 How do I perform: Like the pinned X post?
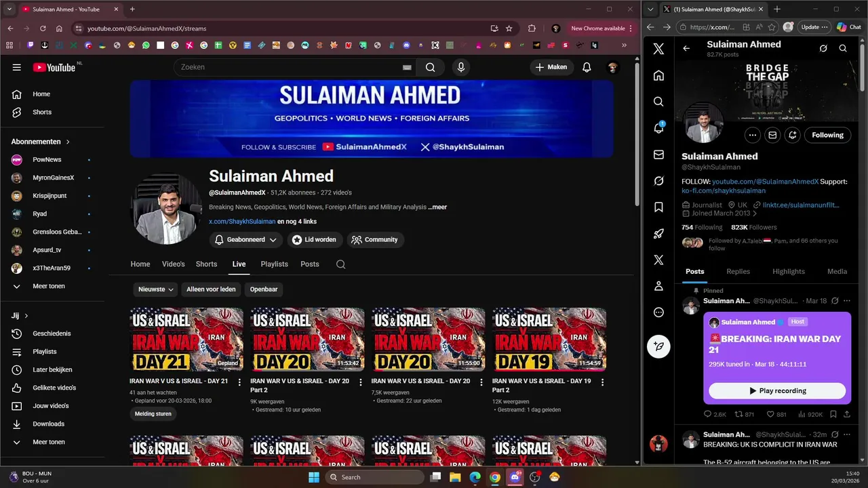(x=770, y=414)
